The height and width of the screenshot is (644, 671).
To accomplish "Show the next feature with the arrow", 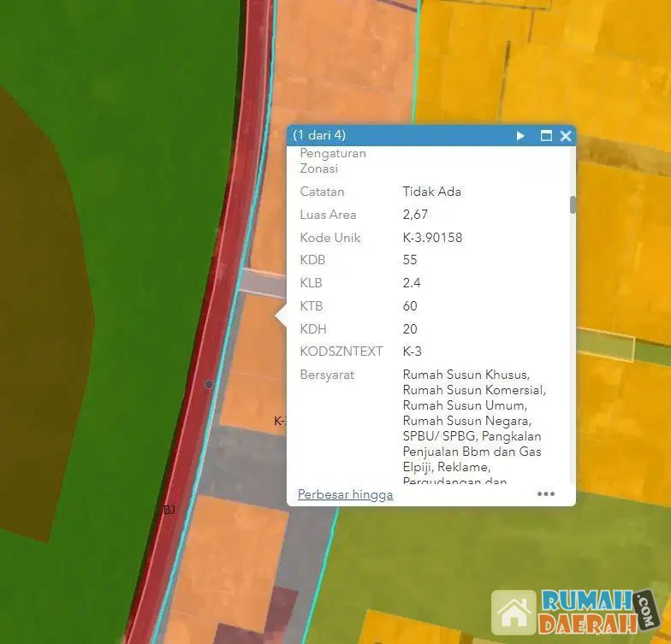I will (520, 136).
